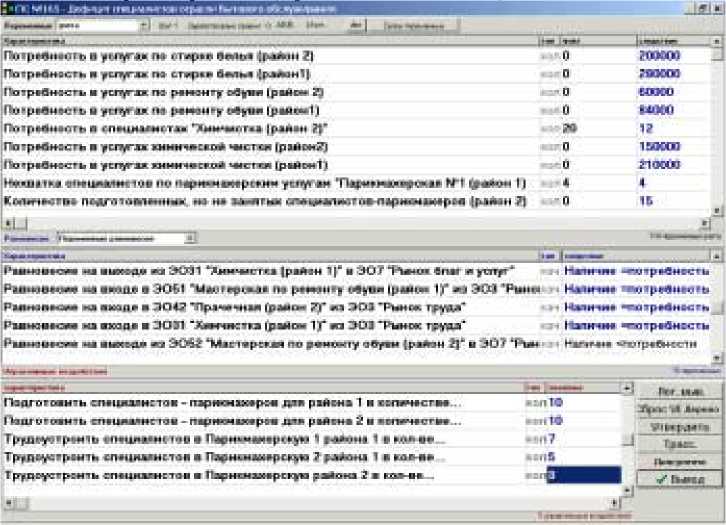
Task: Select equilibrium row ЭО51 "Мастерская по ремонту обуви (район 1)"
Action: point(357,289)
